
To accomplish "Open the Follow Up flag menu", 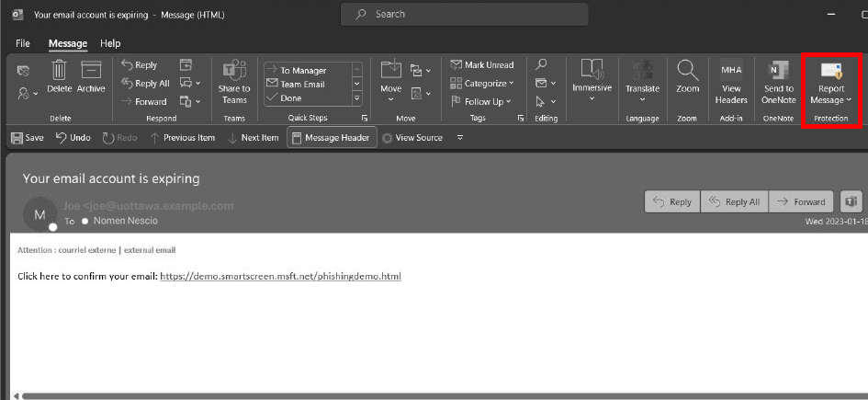I will [x=480, y=101].
